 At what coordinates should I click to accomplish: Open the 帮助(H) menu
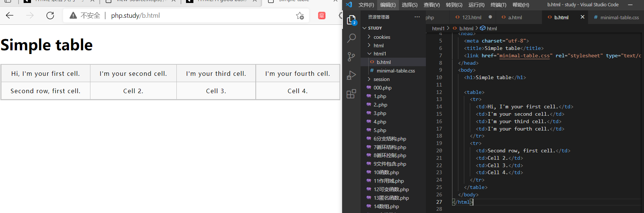[x=521, y=5]
